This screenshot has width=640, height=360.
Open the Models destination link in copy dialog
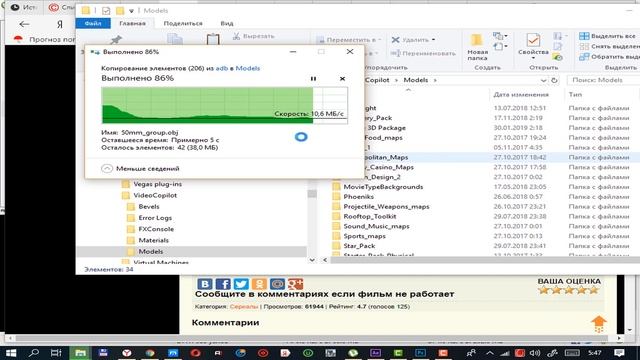pos(247,68)
